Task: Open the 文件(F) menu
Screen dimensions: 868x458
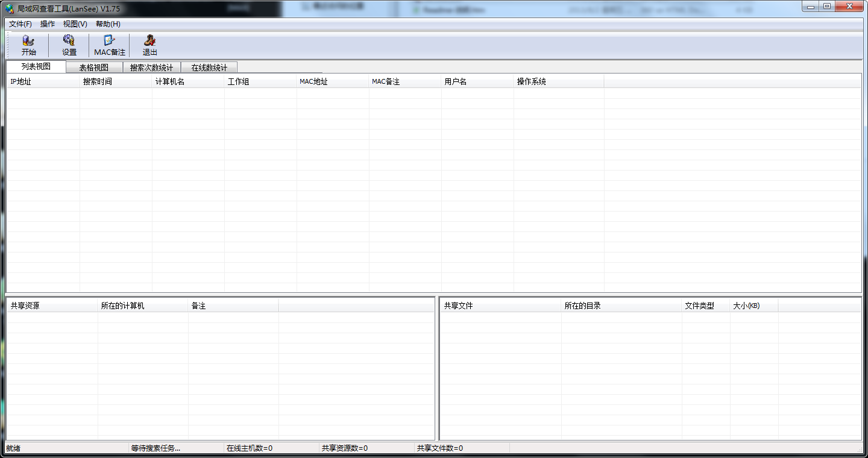Action: point(20,24)
